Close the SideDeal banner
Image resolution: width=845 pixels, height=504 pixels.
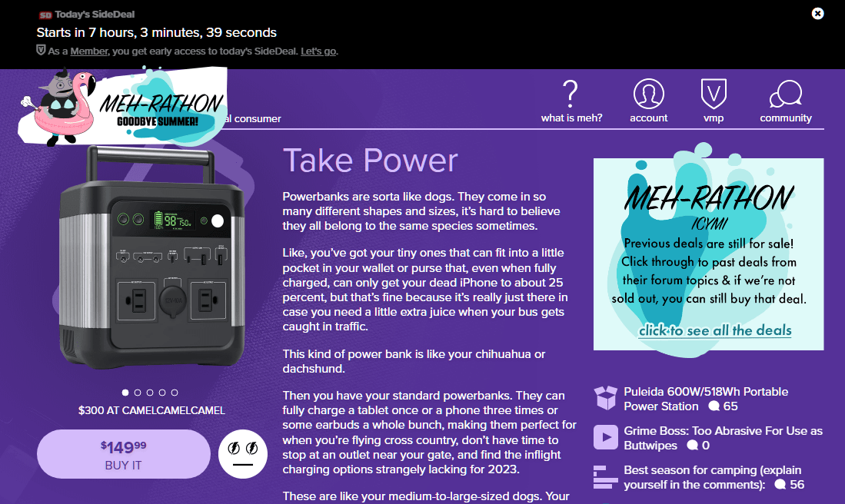tap(818, 13)
